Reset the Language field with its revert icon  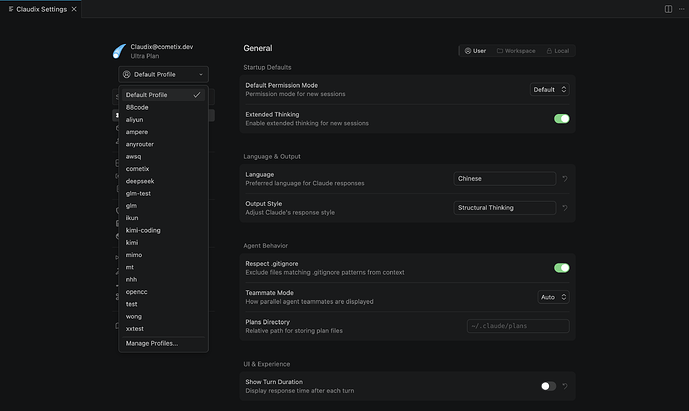565,179
